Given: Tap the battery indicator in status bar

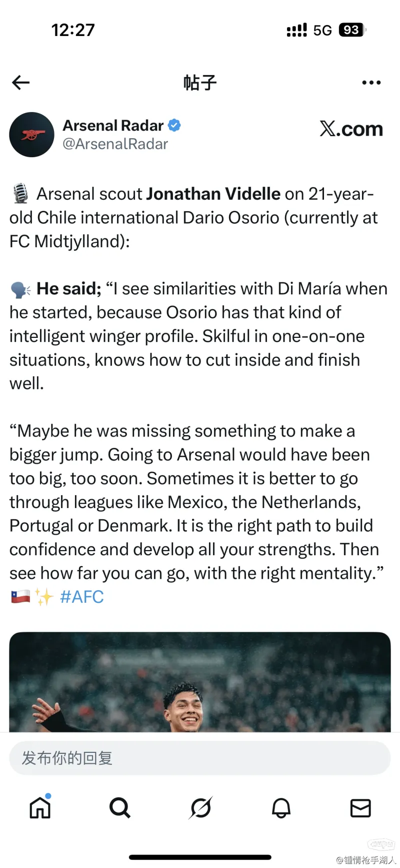Looking at the screenshot, I should point(351,30).
